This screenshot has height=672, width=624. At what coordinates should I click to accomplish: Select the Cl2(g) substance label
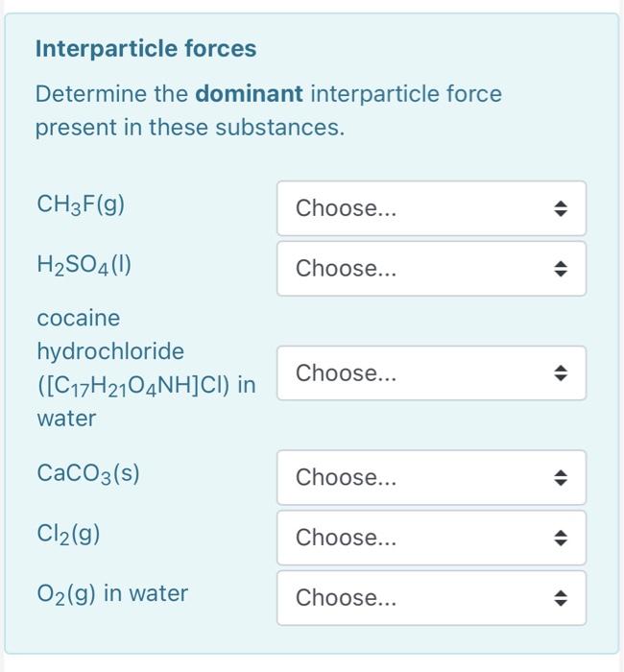point(68,534)
